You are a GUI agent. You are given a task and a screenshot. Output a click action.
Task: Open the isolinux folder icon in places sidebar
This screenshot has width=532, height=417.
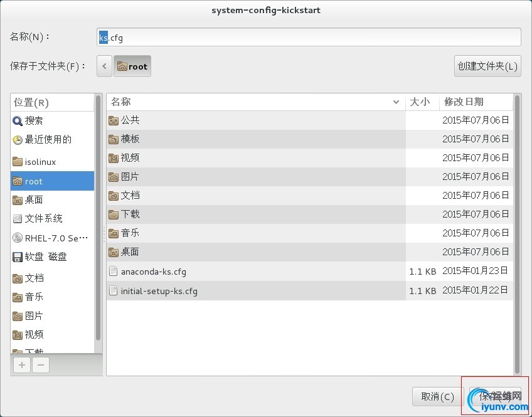pyautogui.click(x=18, y=162)
